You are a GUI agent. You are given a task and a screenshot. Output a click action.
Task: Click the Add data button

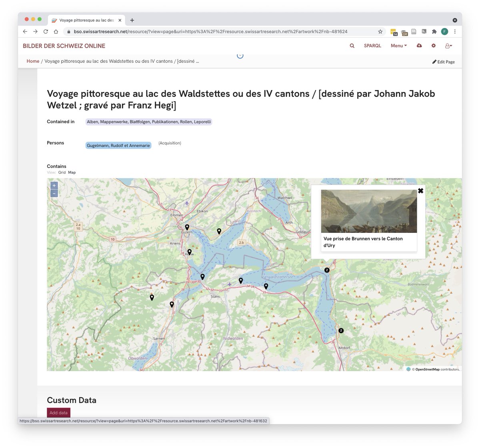click(x=58, y=413)
